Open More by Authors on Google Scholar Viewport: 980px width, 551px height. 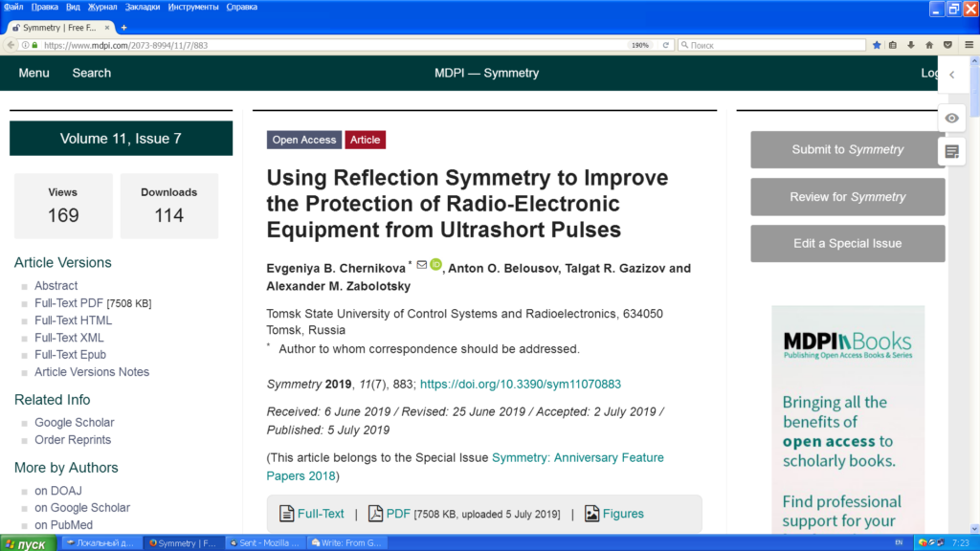[82, 508]
